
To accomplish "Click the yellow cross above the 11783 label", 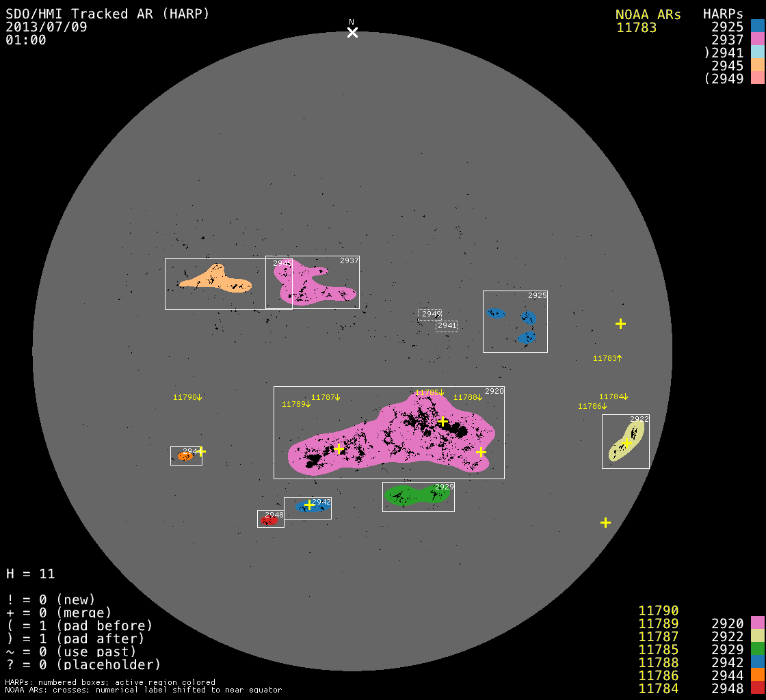I will [x=620, y=323].
